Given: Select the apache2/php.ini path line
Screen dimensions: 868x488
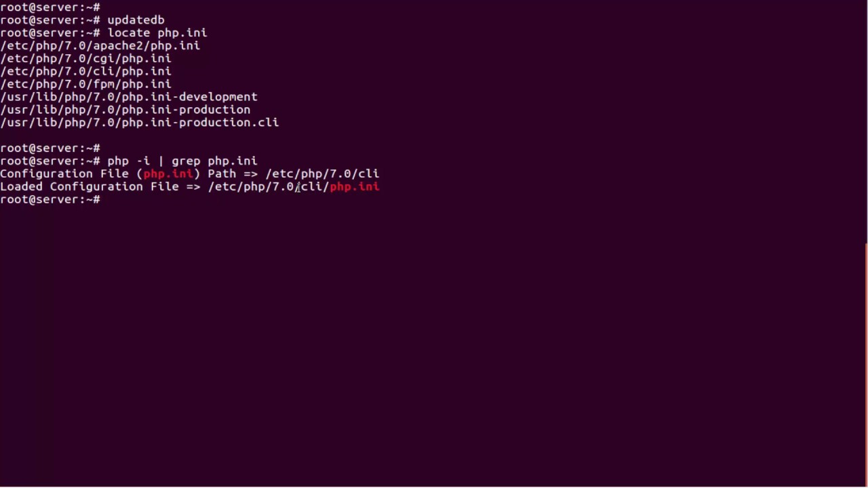Looking at the screenshot, I should tap(100, 45).
